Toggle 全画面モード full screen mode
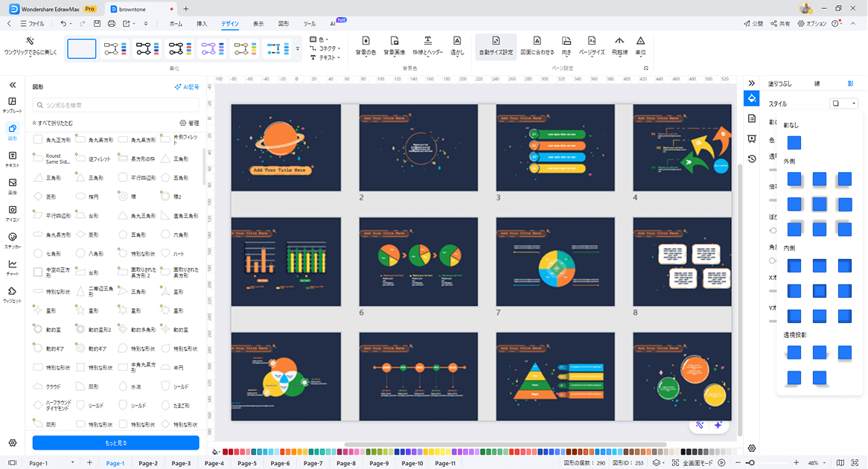The width and height of the screenshot is (868, 469). (693, 463)
